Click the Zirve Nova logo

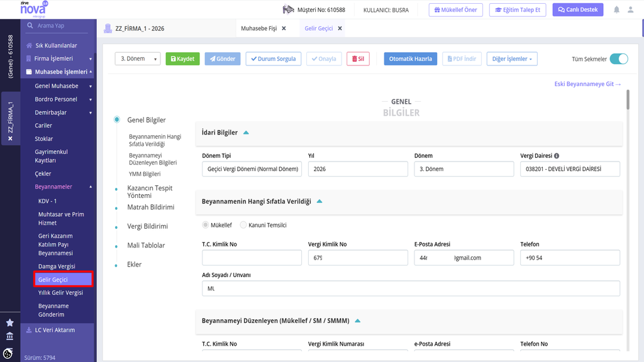point(34,9)
